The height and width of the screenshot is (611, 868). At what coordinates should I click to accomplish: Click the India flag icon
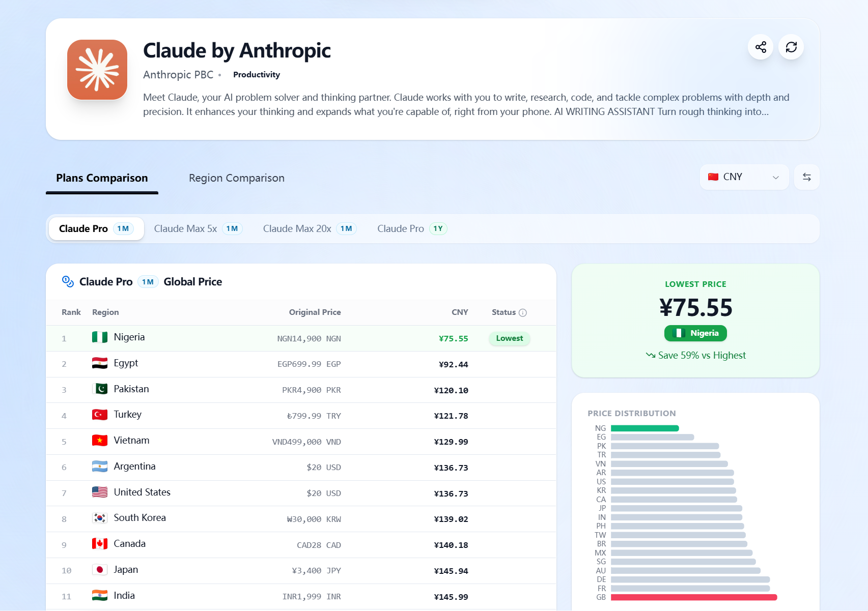[100, 596]
